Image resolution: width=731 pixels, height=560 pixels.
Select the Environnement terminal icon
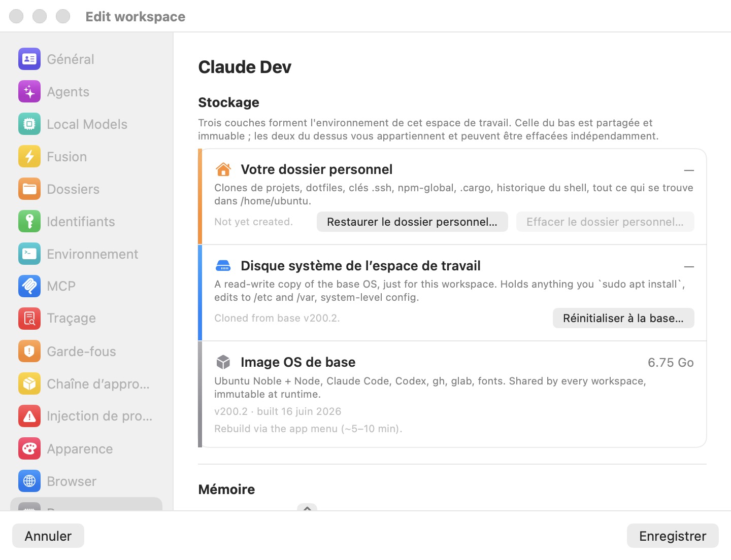pyautogui.click(x=29, y=254)
